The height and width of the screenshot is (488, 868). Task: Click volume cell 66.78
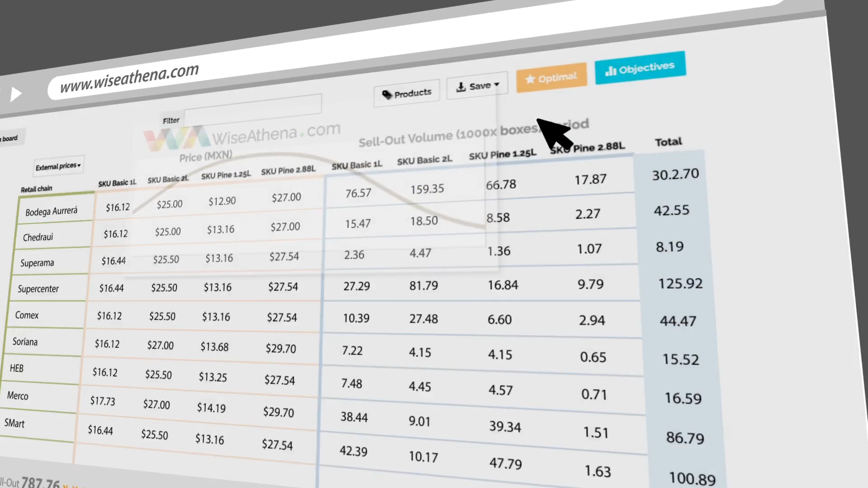501,184
